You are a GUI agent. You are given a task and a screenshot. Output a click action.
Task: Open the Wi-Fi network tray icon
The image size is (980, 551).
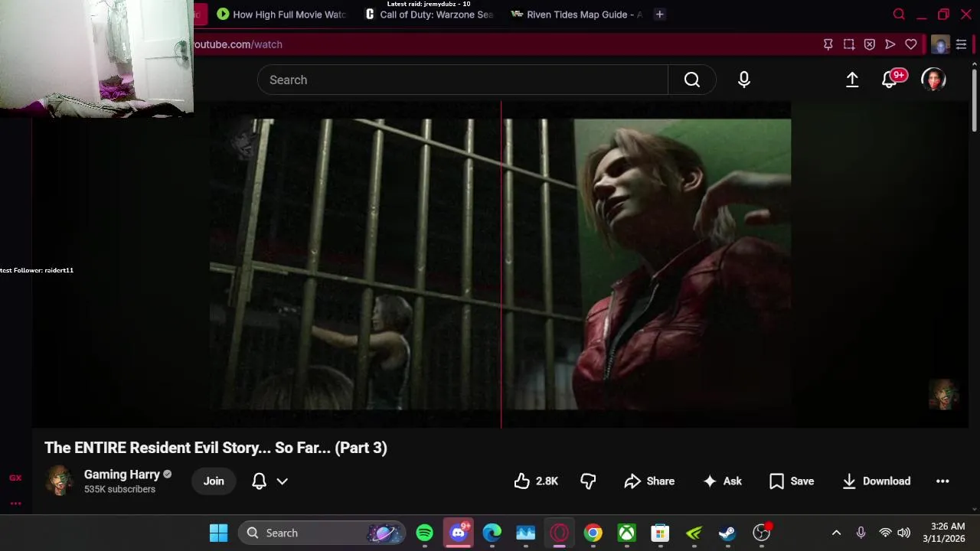pos(885,533)
